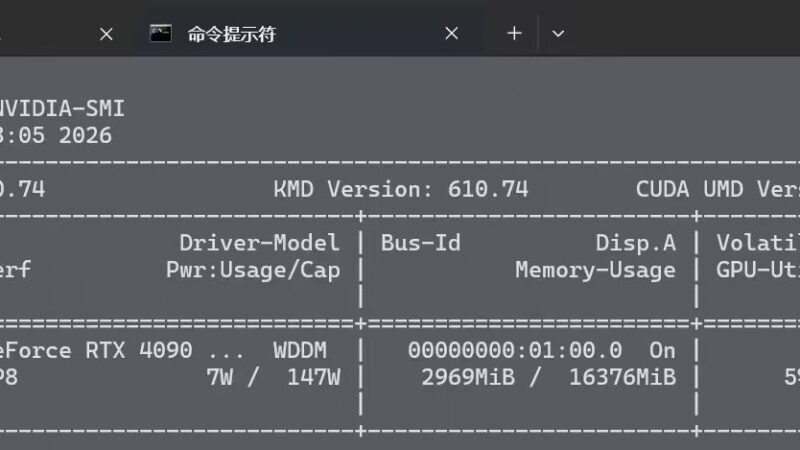
Task: Click the command prompt tab icon
Action: click(x=161, y=34)
